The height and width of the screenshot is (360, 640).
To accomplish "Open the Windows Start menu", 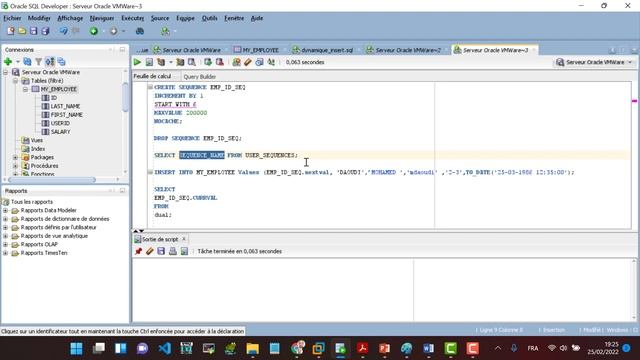I will pyautogui.click(x=76, y=348).
